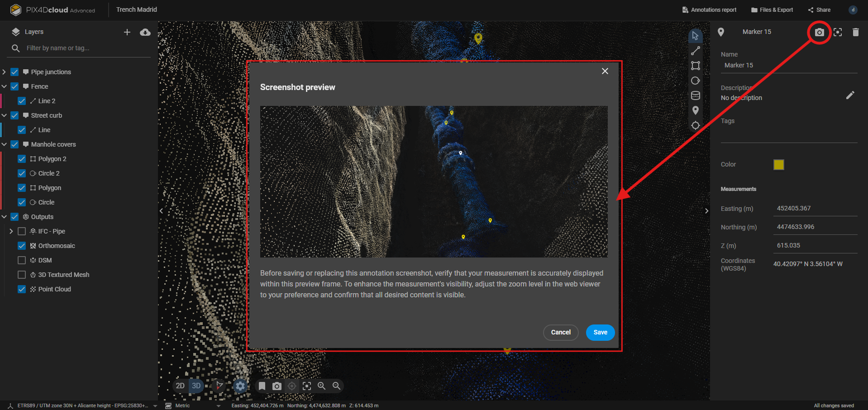This screenshot has height=410, width=868.
Task: Expand the Pipe junctions group
Action: coord(5,72)
